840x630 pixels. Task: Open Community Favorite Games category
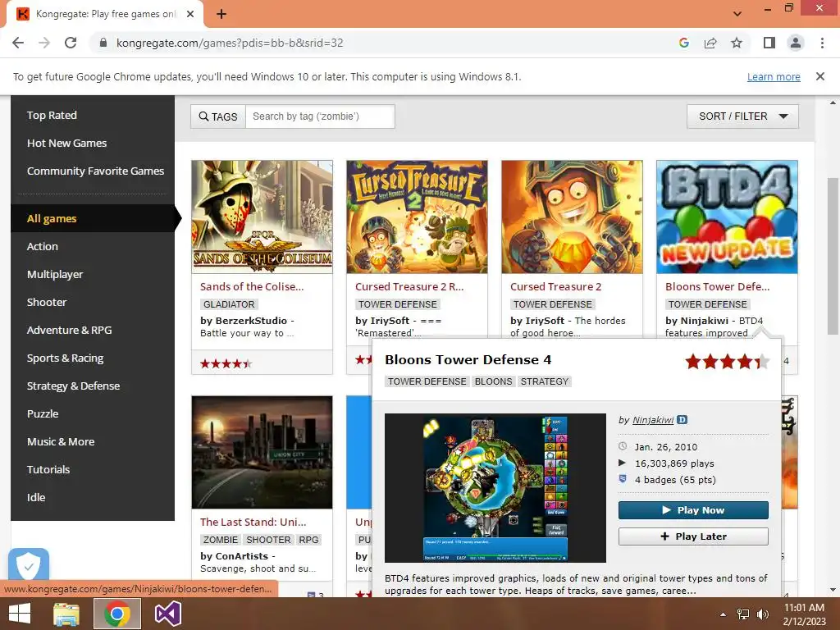pos(95,171)
